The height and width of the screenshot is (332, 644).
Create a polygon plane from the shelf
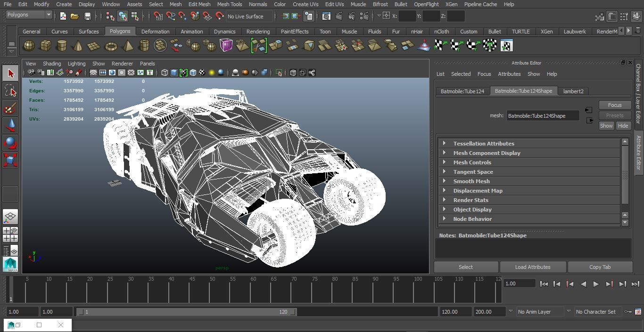tap(94, 46)
